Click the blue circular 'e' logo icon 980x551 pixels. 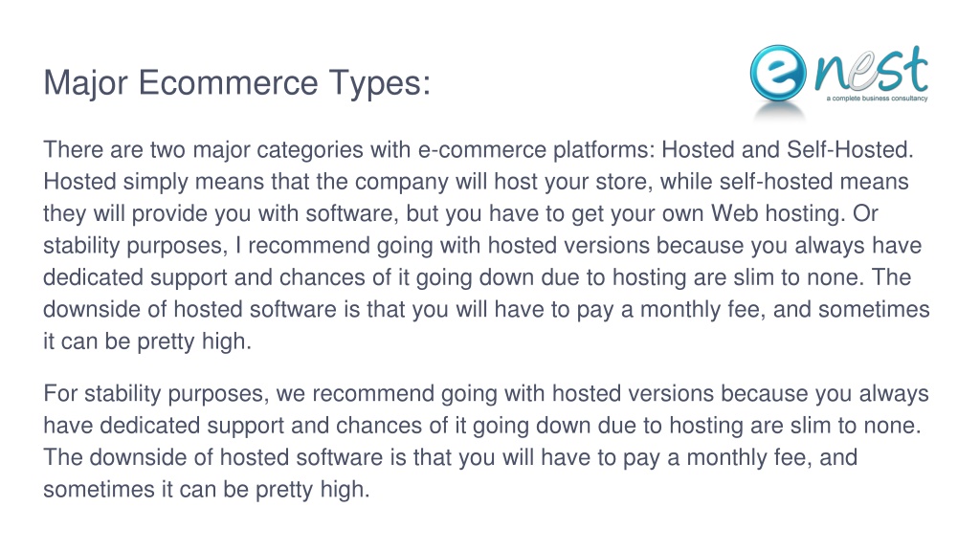pos(778,73)
